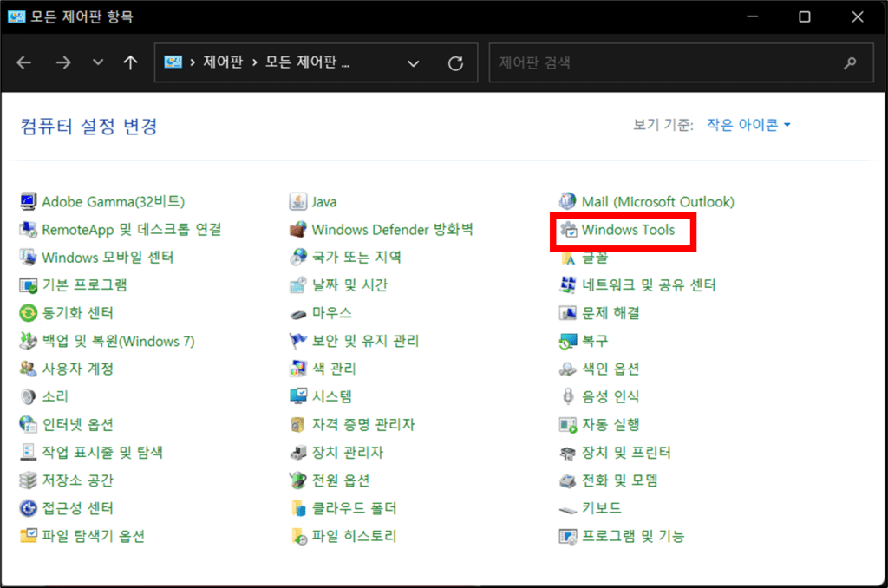Expand the address bar history dropdown

tap(414, 63)
